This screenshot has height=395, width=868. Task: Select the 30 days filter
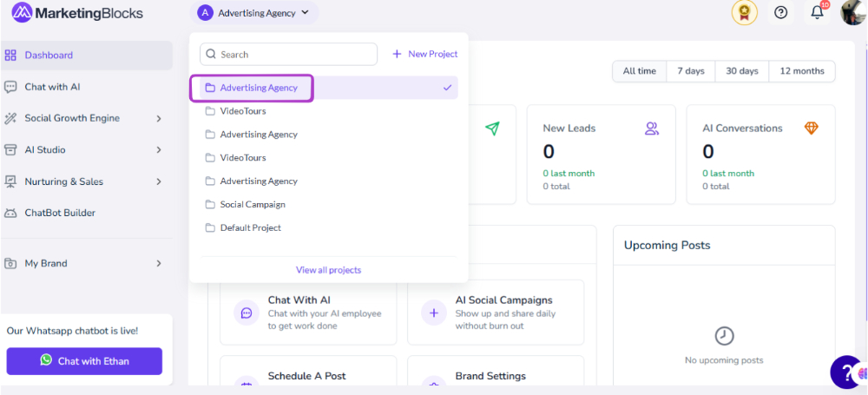pyautogui.click(x=742, y=71)
